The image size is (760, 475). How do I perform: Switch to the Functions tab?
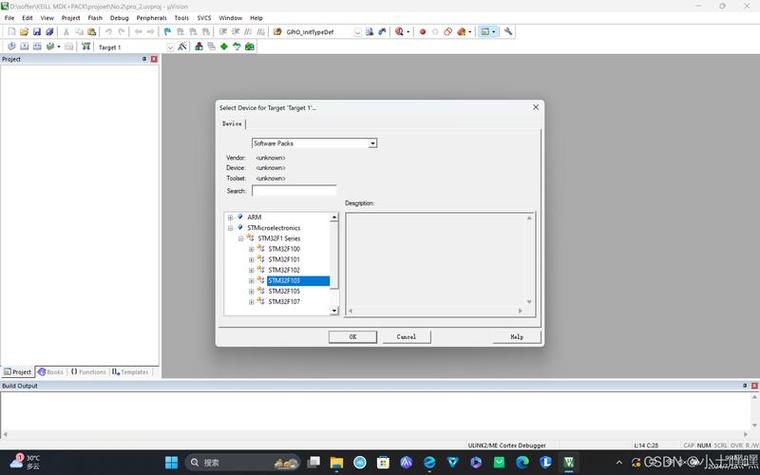coord(88,372)
